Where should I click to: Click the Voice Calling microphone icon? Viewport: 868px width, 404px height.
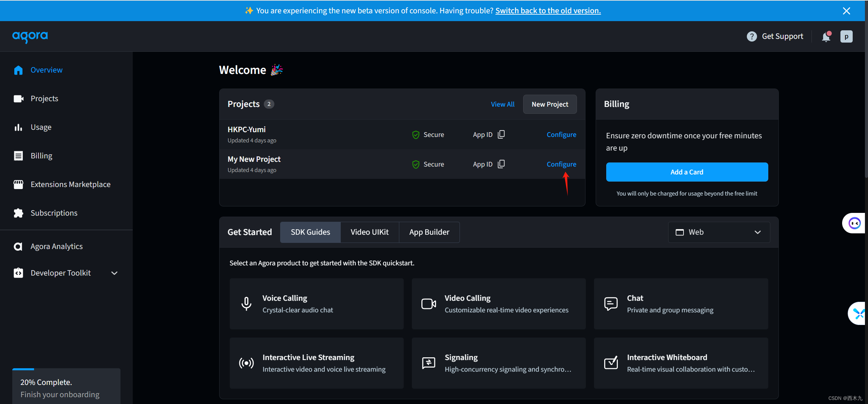[x=246, y=304]
